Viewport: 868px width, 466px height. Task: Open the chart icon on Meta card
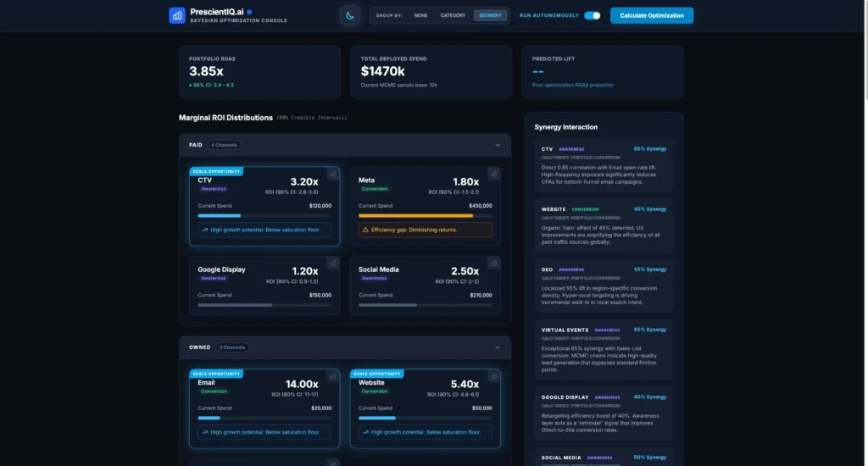coord(492,174)
